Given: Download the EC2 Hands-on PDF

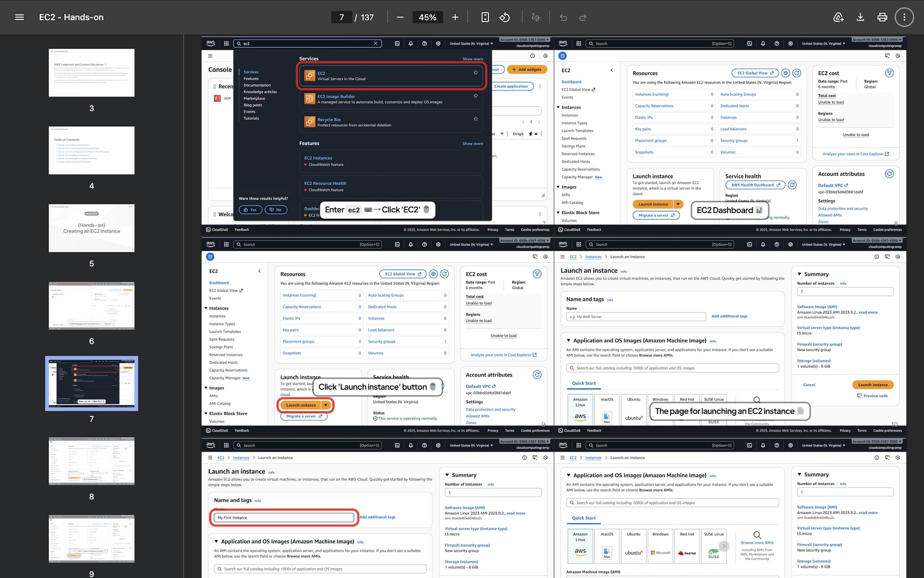Looking at the screenshot, I should [x=860, y=17].
